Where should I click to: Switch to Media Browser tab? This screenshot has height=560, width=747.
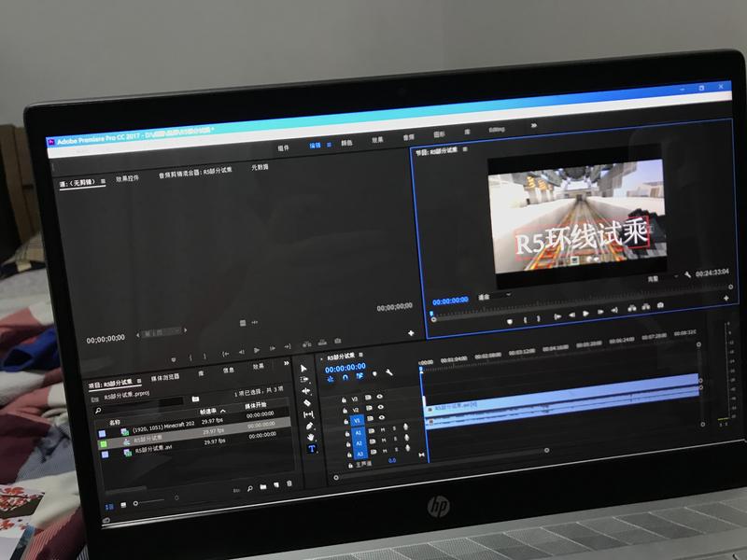click(165, 378)
